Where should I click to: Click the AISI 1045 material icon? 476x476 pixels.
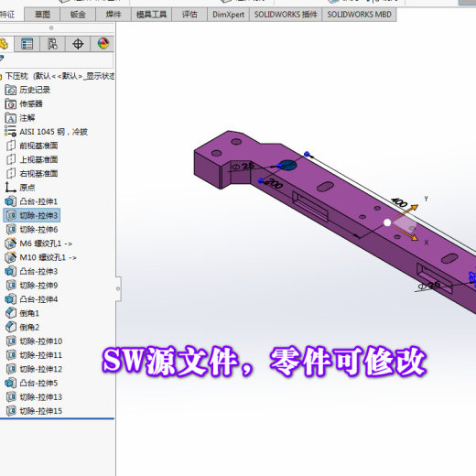tap(11, 132)
